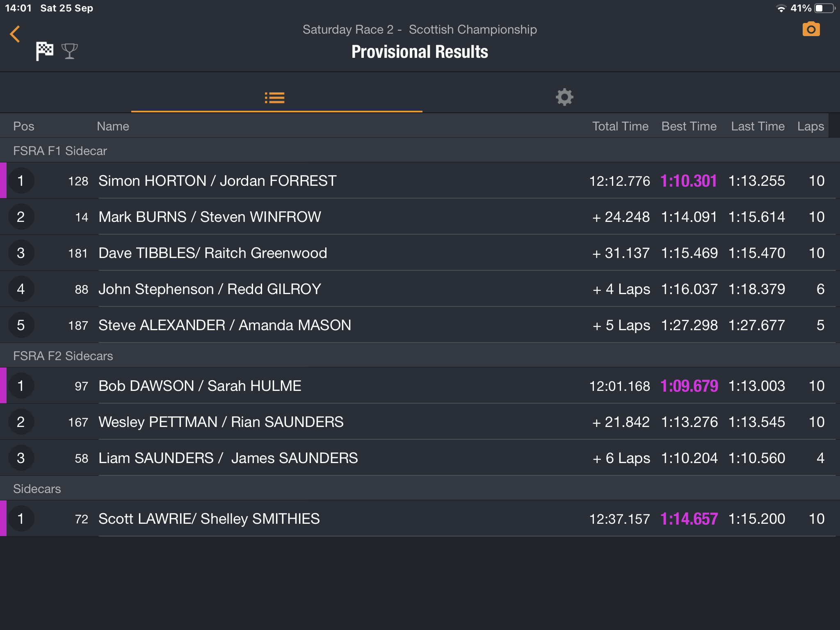Viewport: 840px width, 630px height.
Task: Tap the camera screenshot icon
Action: pos(811,29)
